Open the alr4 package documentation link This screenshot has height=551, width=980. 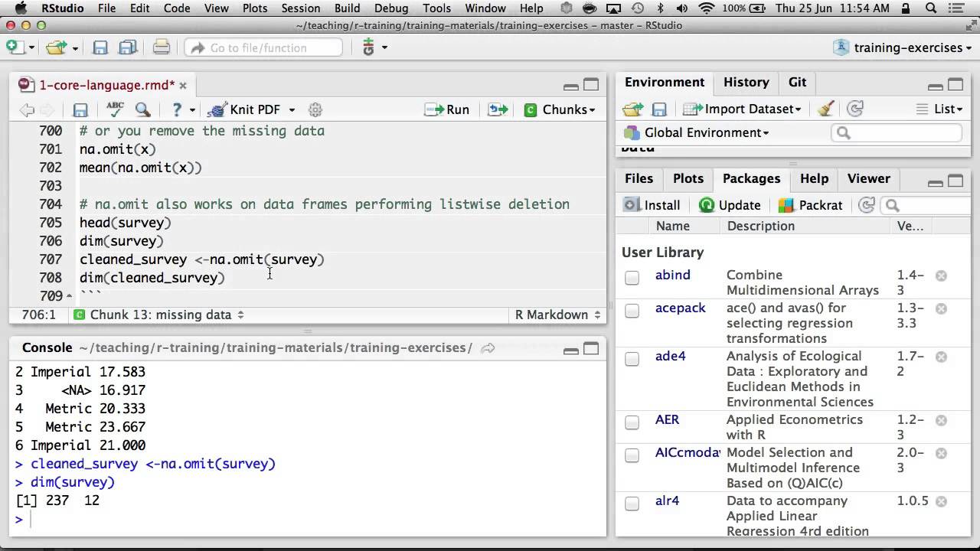(667, 500)
